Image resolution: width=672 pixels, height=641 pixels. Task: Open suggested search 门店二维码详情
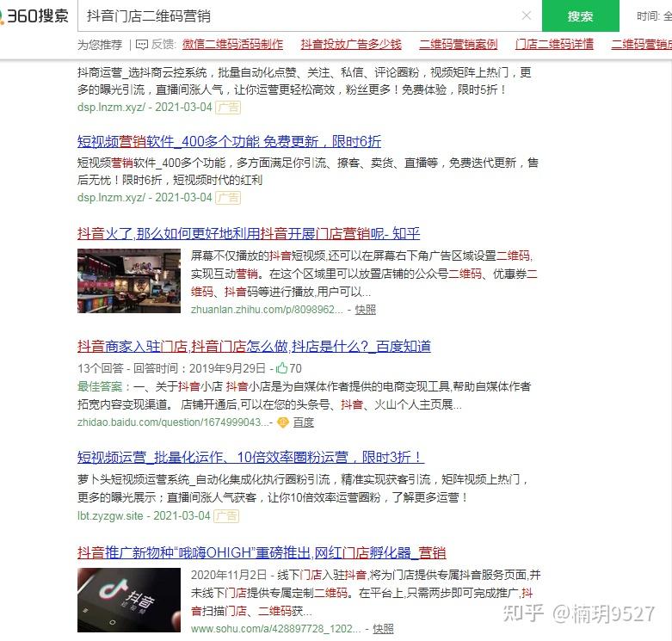coord(554,44)
